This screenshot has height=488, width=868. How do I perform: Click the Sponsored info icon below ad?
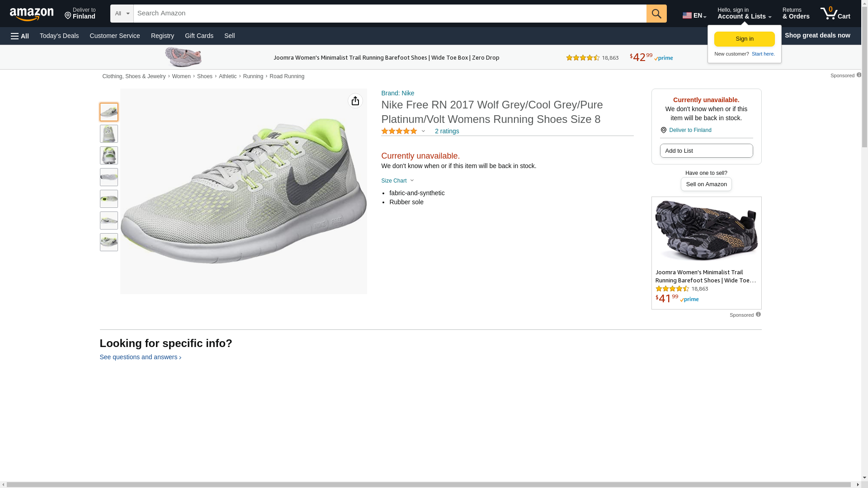(x=758, y=314)
